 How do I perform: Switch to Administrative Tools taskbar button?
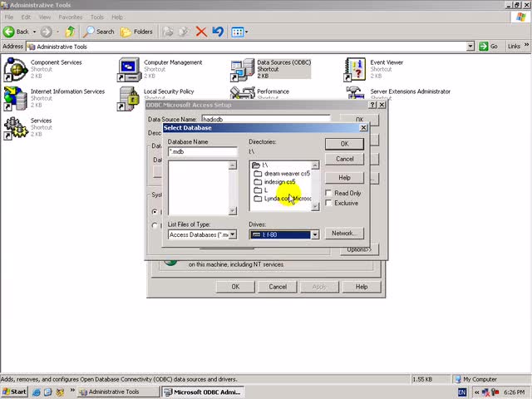(x=118, y=392)
